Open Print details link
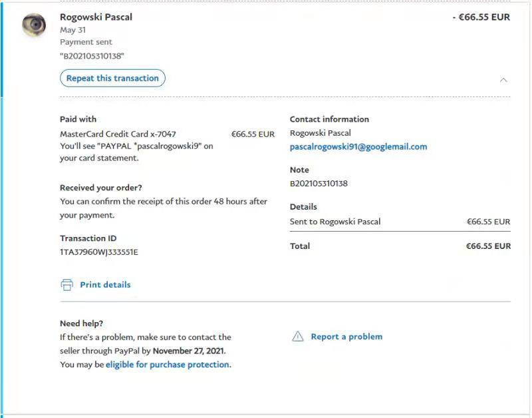Viewport: 532px width, 418px height. point(105,285)
